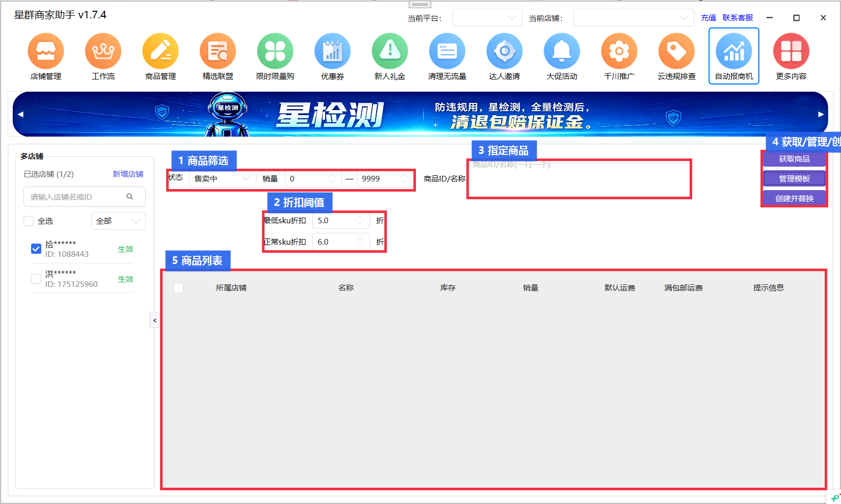Click the 创建并替换 button

[x=794, y=199]
